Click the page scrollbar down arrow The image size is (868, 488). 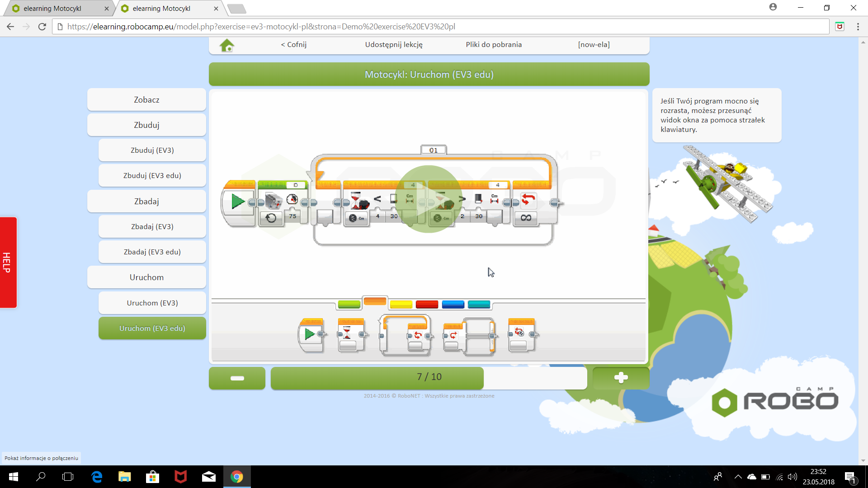863,460
